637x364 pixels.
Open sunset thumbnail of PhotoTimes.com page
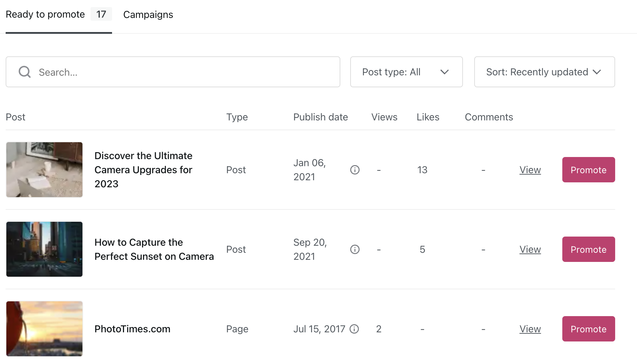pos(44,329)
